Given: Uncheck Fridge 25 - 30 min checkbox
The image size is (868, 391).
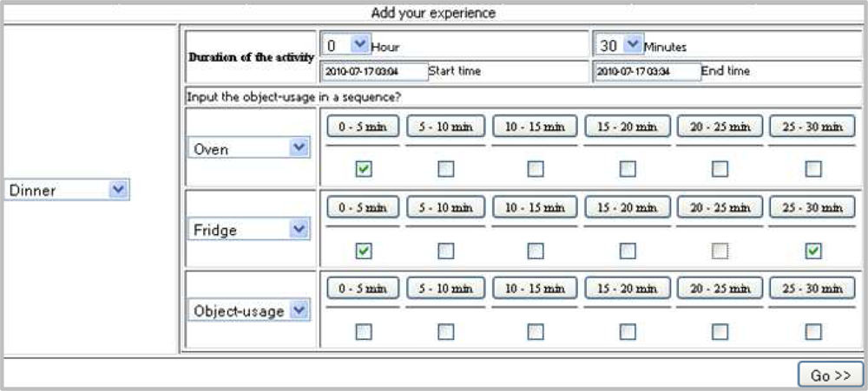Looking at the screenshot, I should (x=813, y=251).
